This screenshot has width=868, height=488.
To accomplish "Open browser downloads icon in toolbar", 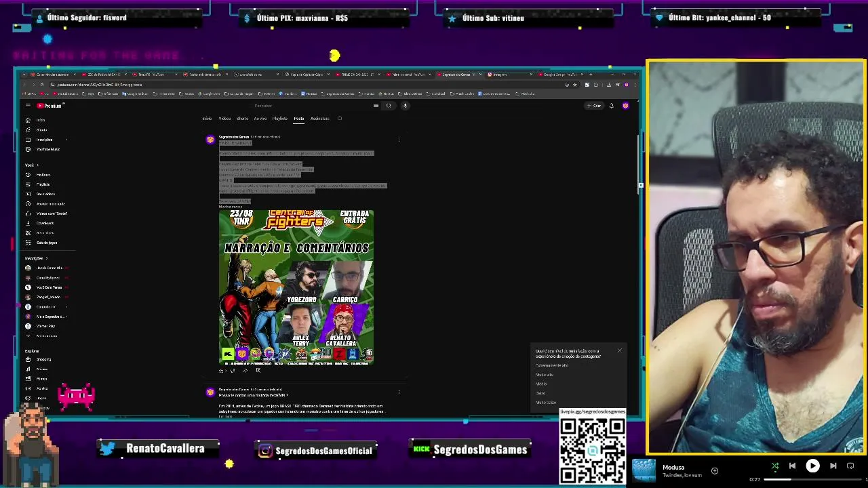I will 609,85.
